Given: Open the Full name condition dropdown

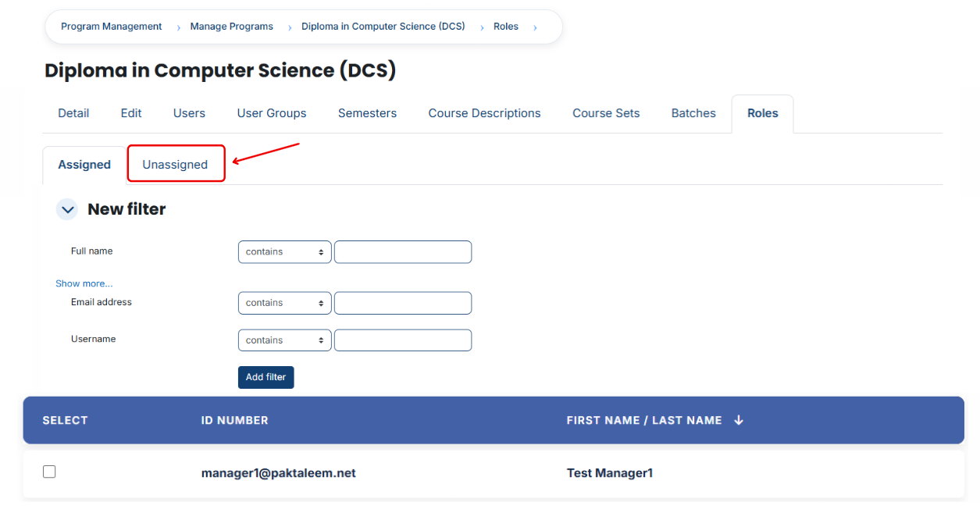Looking at the screenshot, I should tap(284, 252).
